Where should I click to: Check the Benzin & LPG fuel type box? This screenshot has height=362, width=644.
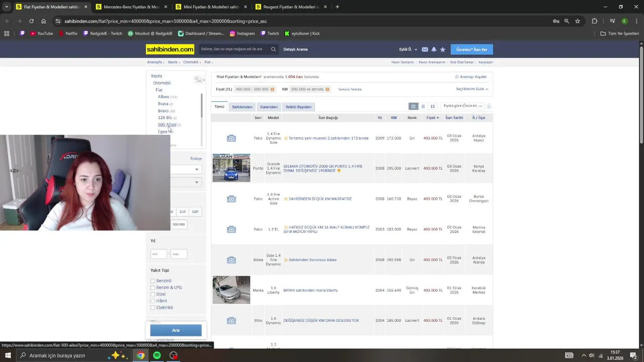coord(152,288)
